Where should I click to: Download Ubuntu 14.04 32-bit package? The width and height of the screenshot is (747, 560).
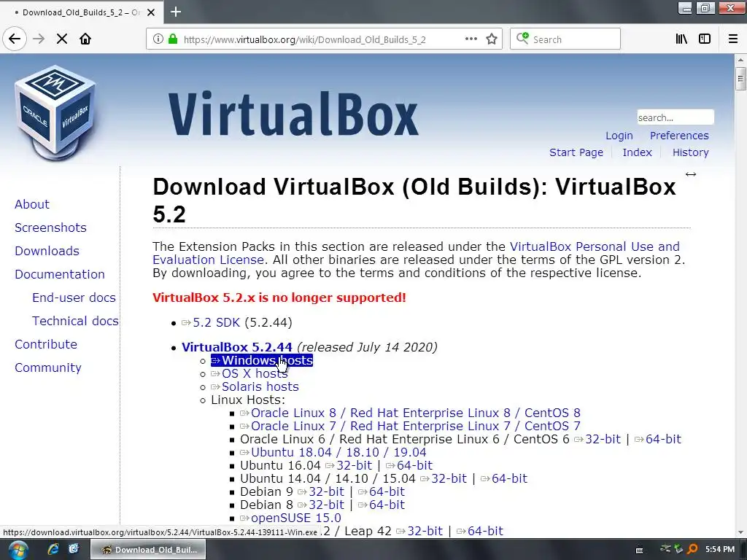444,478
